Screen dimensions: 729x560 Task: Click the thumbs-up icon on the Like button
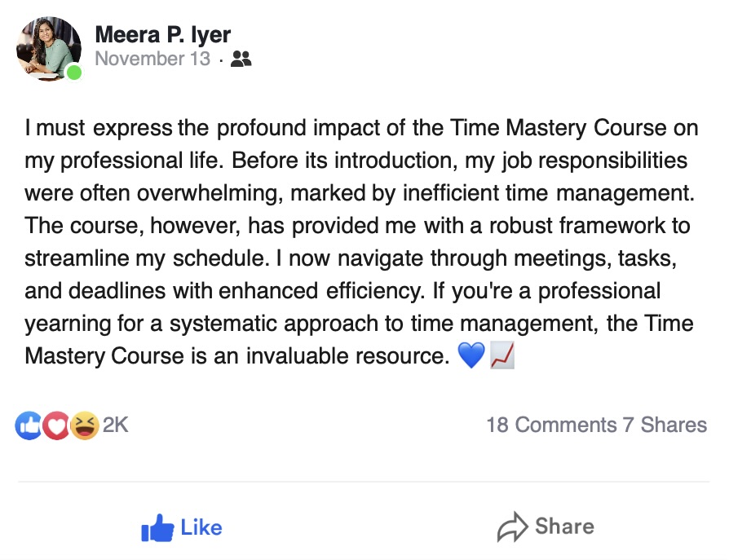click(157, 528)
